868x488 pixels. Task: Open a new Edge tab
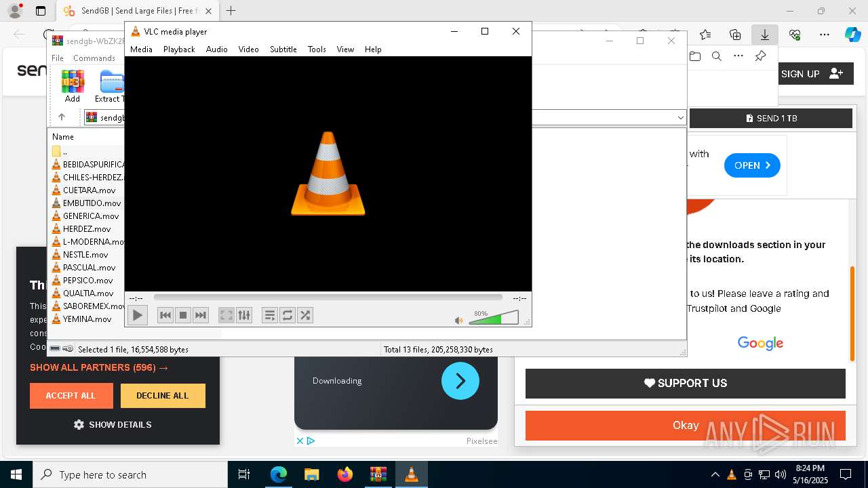tap(231, 11)
